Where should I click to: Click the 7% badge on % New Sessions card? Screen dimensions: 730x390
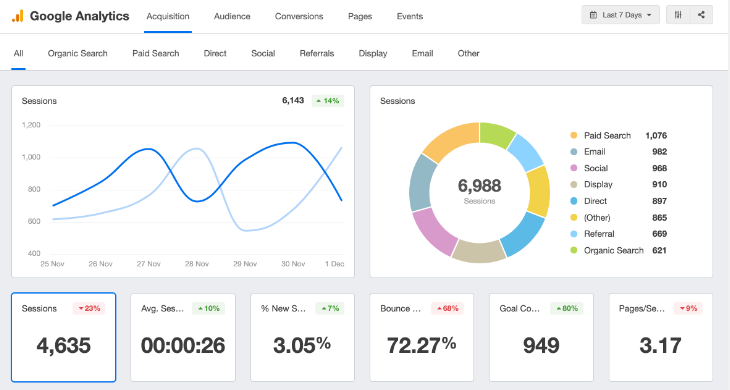pyautogui.click(x=330, y=308)
